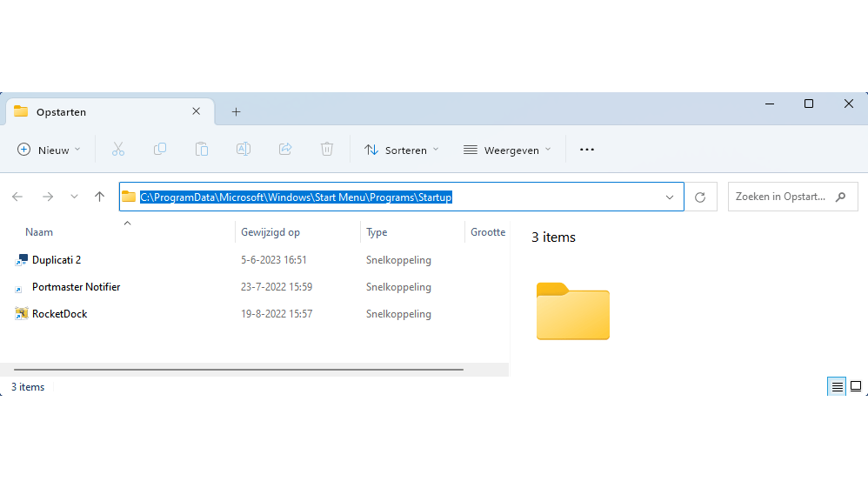Open a new tab with plus button
This screenshot has height=488, width=868.
tap(237, 112)
